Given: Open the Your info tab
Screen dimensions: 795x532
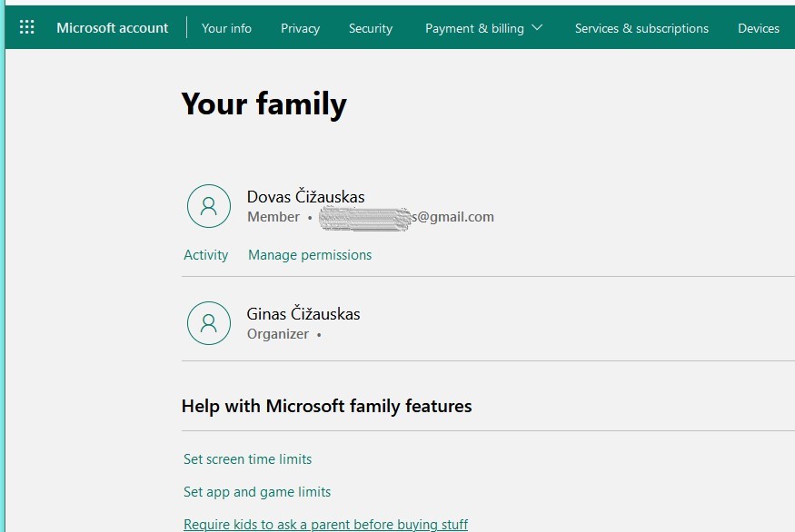Looking at the screenshot, I should coord(226,28).
